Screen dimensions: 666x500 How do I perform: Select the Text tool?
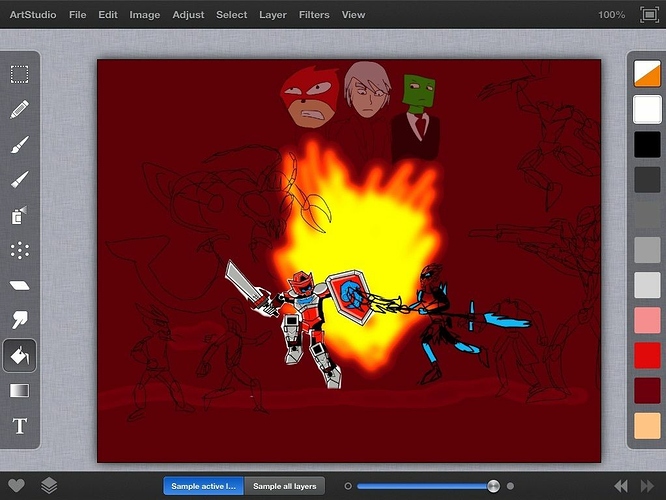20,426
